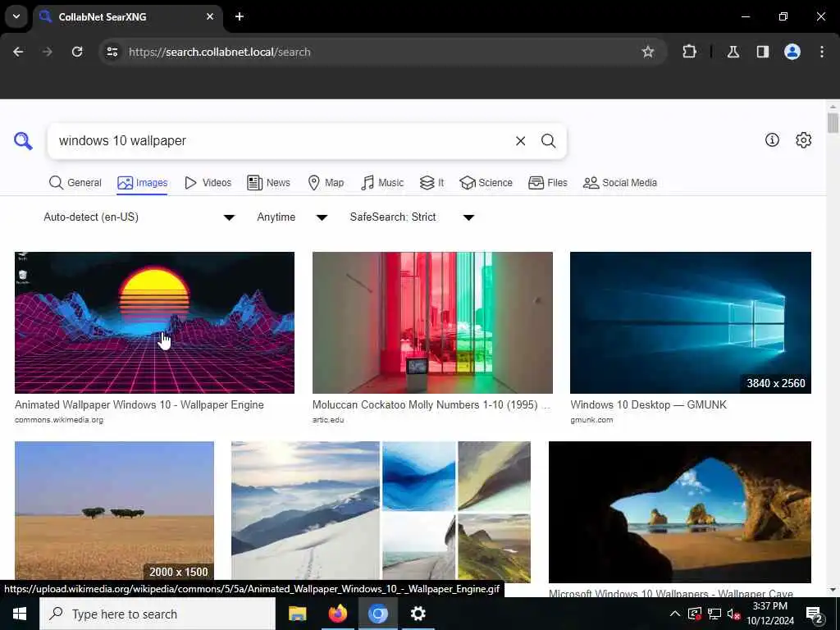Open the Map tab
The height and width of the screenshot is (630, 840).
click(x=326, y=183)
